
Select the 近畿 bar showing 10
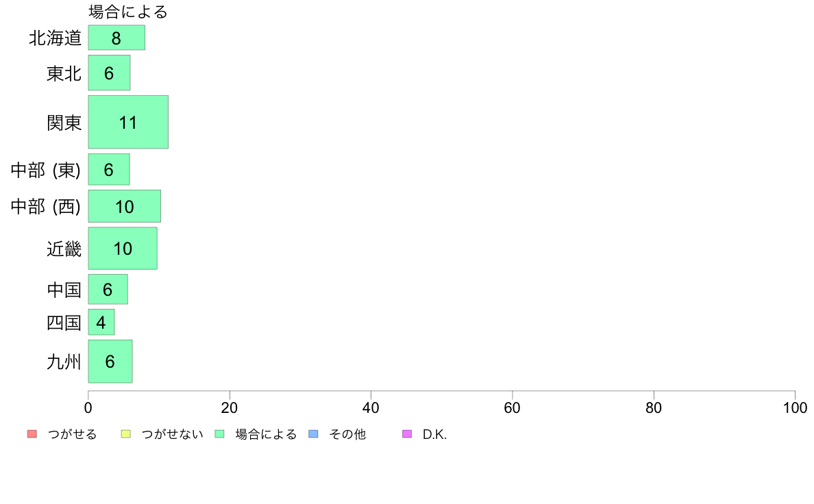(x=123, y=249)
